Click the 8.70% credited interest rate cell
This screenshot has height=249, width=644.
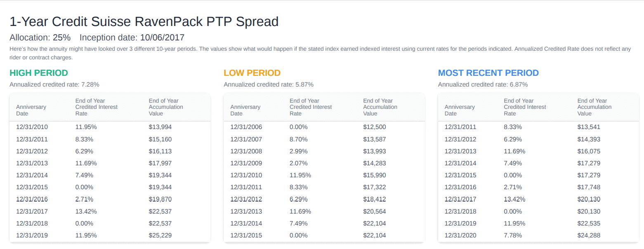coord(298,139)
